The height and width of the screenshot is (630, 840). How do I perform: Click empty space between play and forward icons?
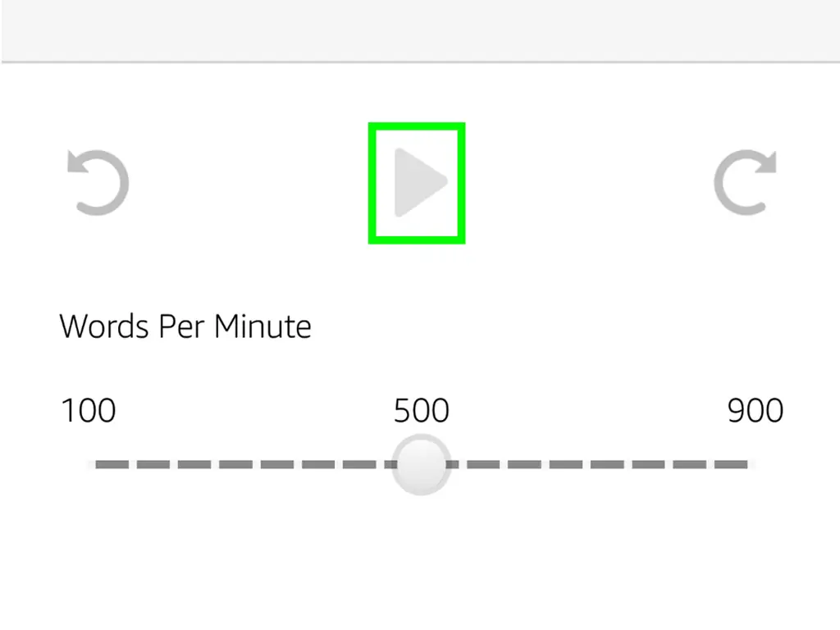(x=591, y=182)
